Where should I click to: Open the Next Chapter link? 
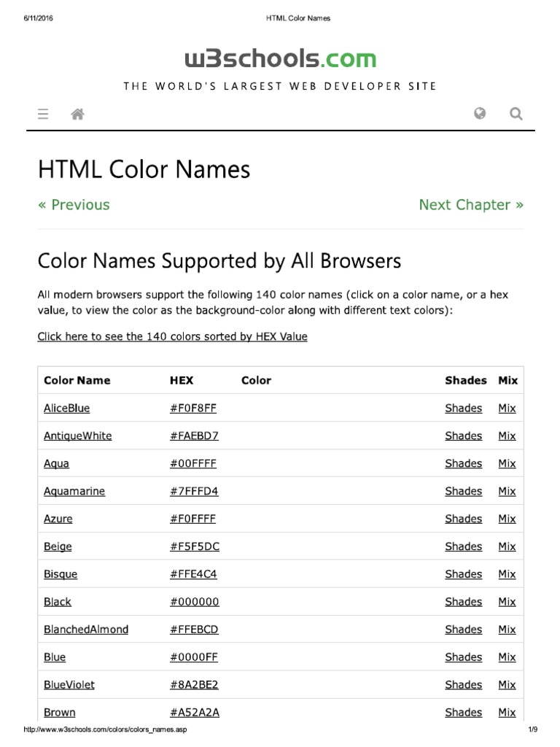pos(471,205)
